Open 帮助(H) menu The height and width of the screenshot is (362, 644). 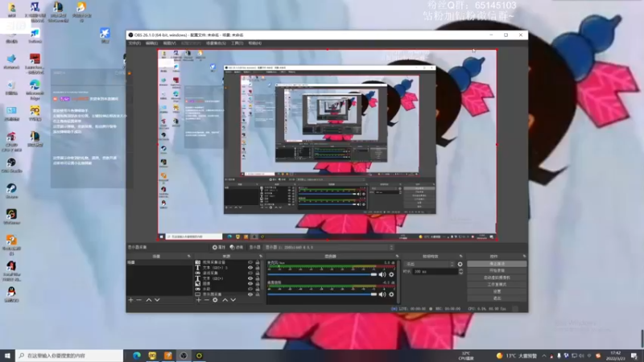254,43
